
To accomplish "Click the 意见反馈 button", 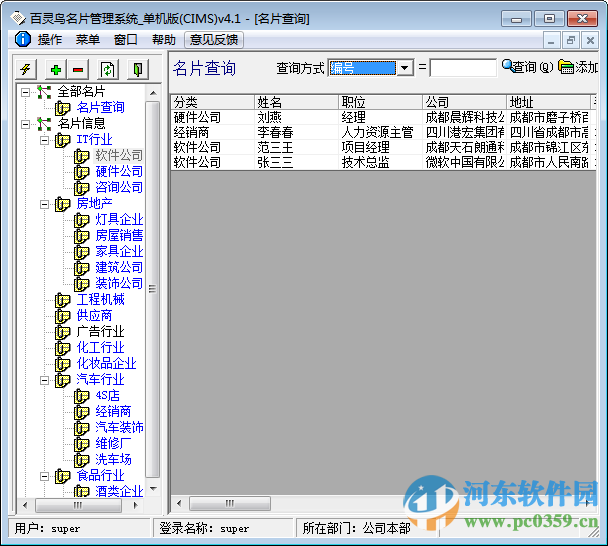I will [x=214, y=40].
